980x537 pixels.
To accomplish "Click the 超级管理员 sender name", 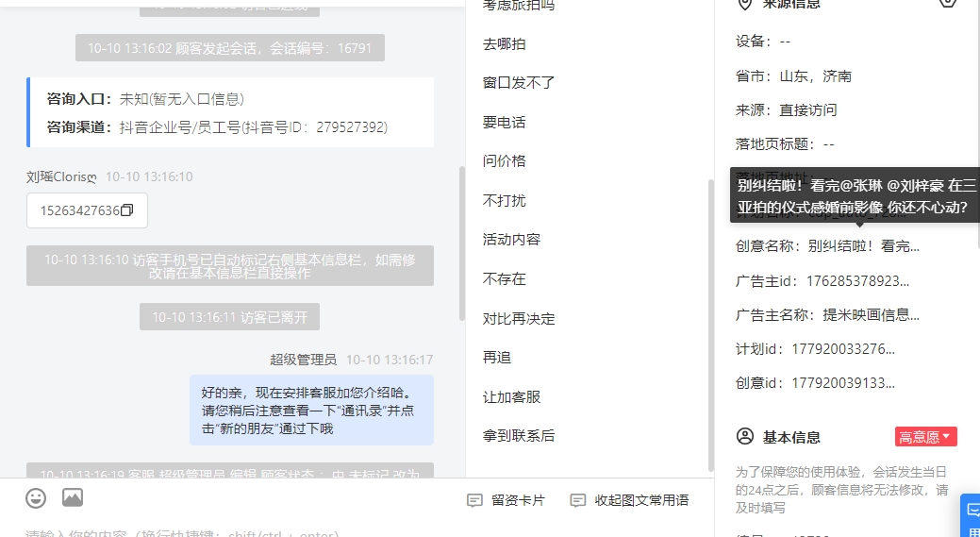I will coord(303,360).
